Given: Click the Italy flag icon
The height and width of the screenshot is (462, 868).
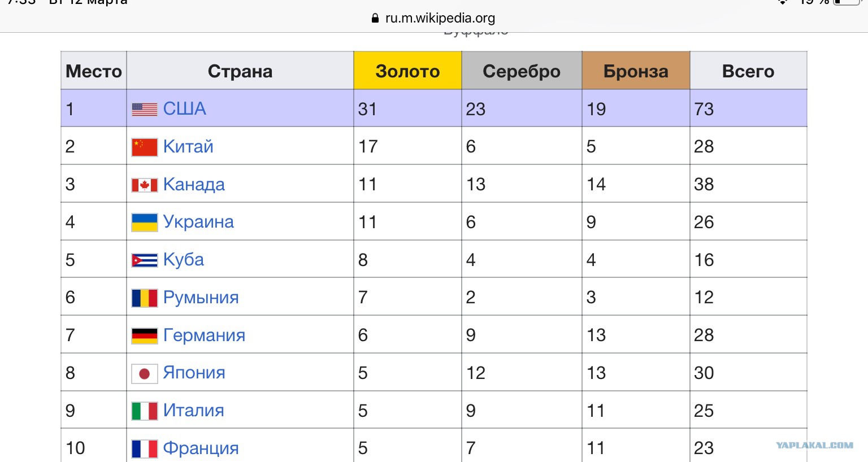Looking at the screenshot, I should [145, 411].
